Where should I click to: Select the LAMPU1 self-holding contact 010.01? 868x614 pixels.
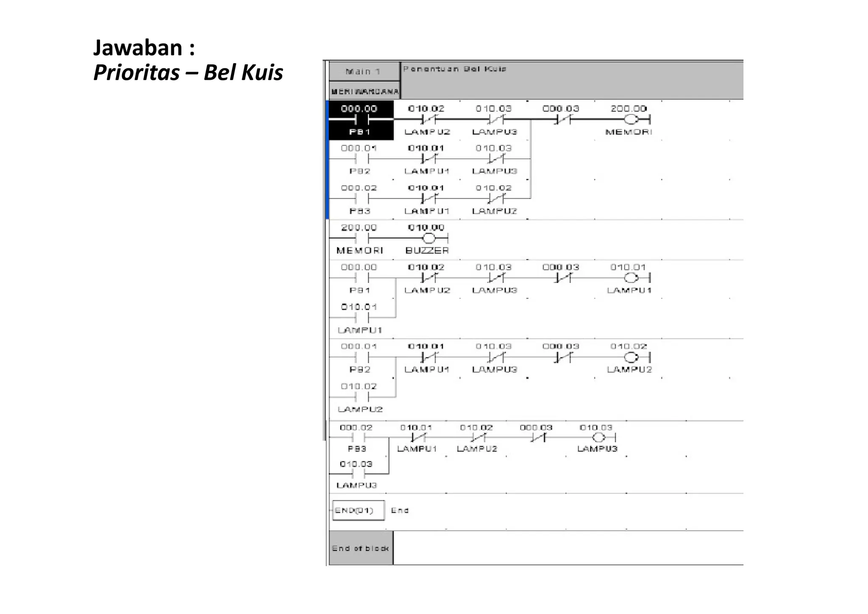362,318
